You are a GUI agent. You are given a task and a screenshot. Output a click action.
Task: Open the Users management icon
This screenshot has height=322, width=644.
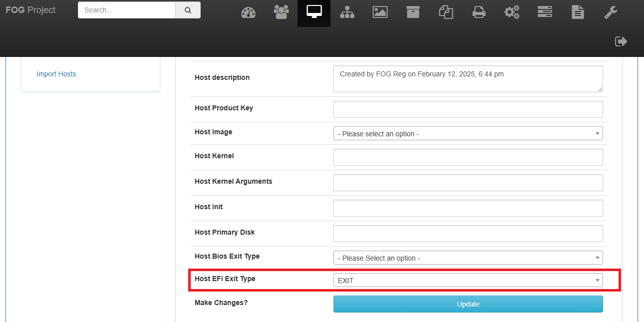point(281,12)
